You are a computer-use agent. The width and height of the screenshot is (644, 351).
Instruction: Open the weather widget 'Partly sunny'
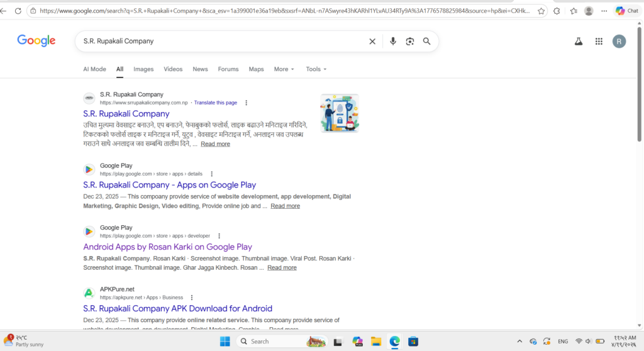coord(24,341)
